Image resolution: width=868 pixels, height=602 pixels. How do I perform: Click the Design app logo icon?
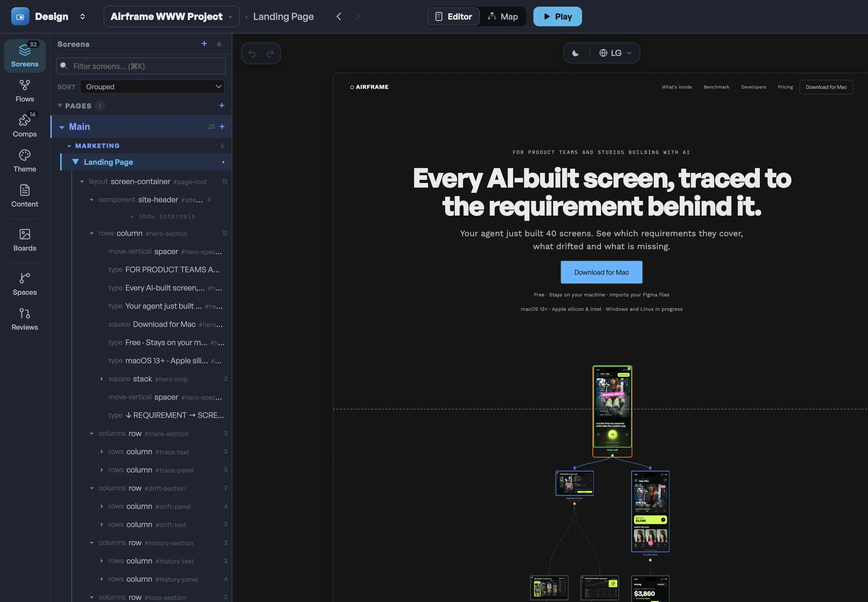click(20, 16)
